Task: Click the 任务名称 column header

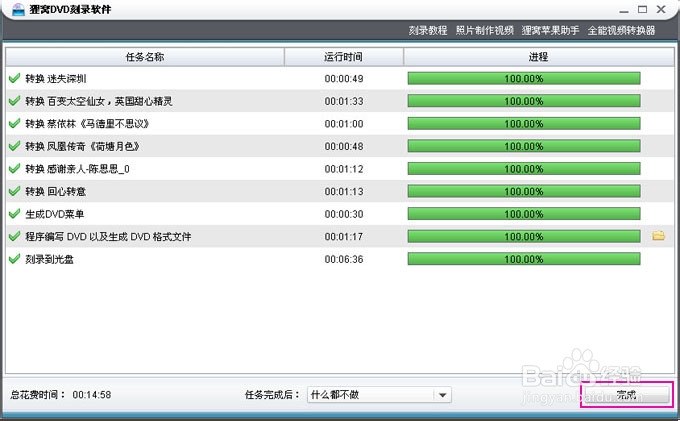Action: (x=145, y=57)
